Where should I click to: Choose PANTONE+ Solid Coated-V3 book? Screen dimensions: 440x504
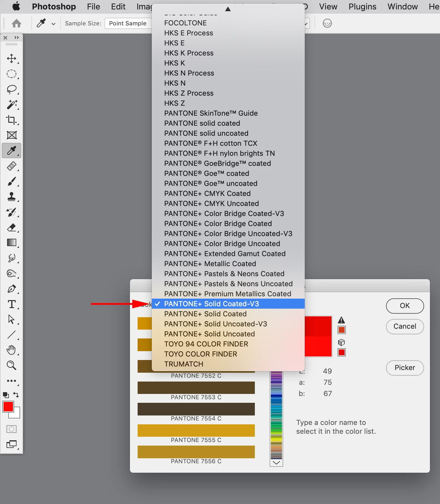(x=228, y=304)
